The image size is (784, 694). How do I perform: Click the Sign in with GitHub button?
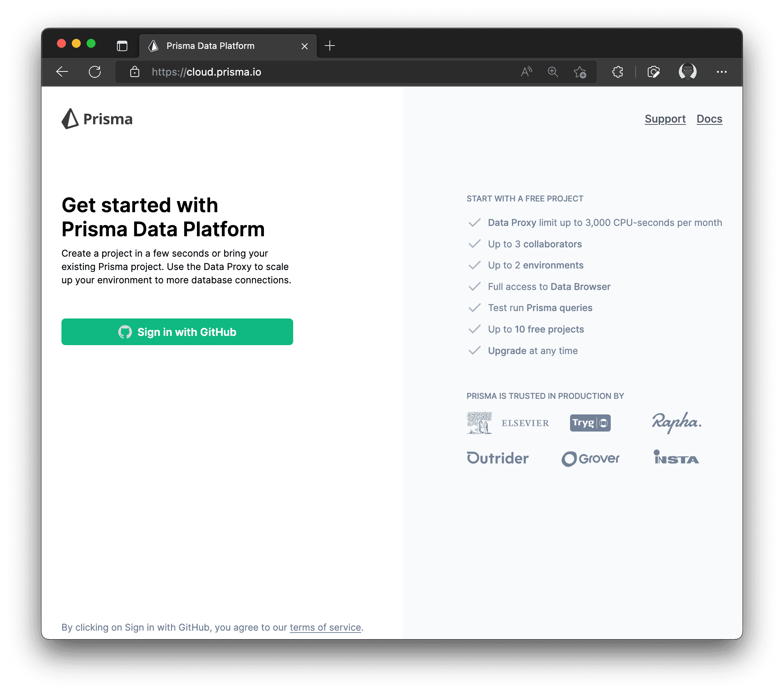(177, 332)
